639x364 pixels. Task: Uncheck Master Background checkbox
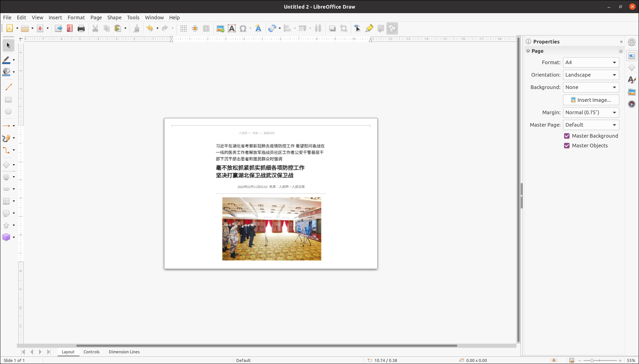(x=567, y=136)
